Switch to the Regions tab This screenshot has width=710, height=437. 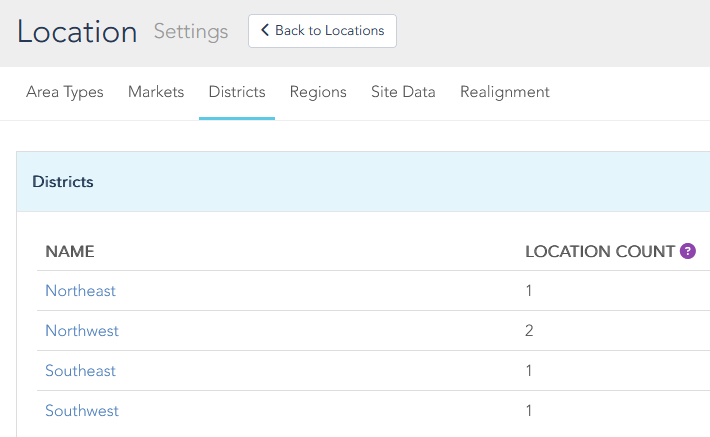click(318, 92)
